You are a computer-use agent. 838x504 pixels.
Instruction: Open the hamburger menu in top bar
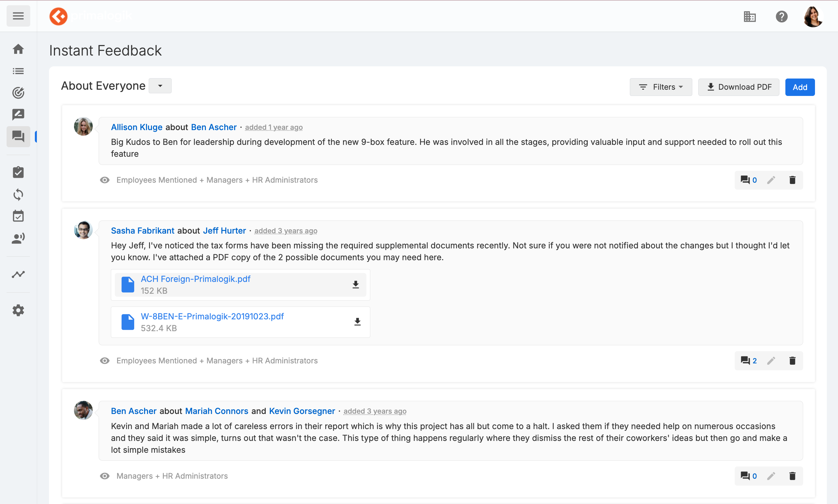click(x=18, y=16)
